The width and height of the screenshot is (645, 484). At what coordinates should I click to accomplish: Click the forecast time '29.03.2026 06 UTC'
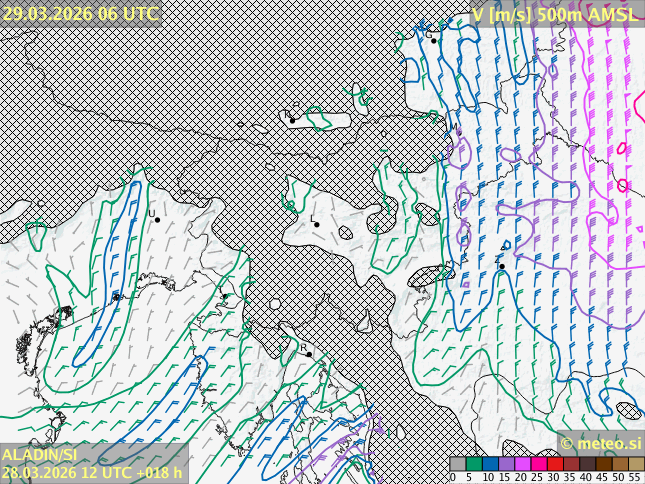click(80, 13)
